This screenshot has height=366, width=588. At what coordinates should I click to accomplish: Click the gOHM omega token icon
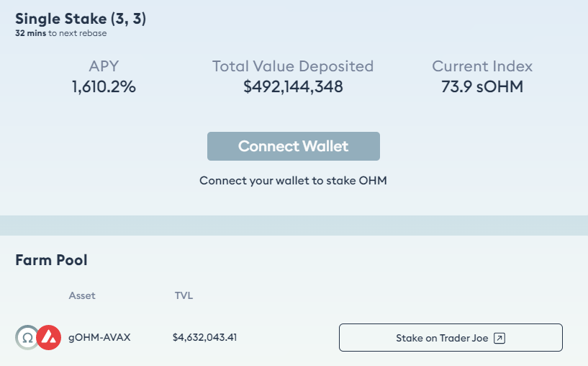[26, 337]
